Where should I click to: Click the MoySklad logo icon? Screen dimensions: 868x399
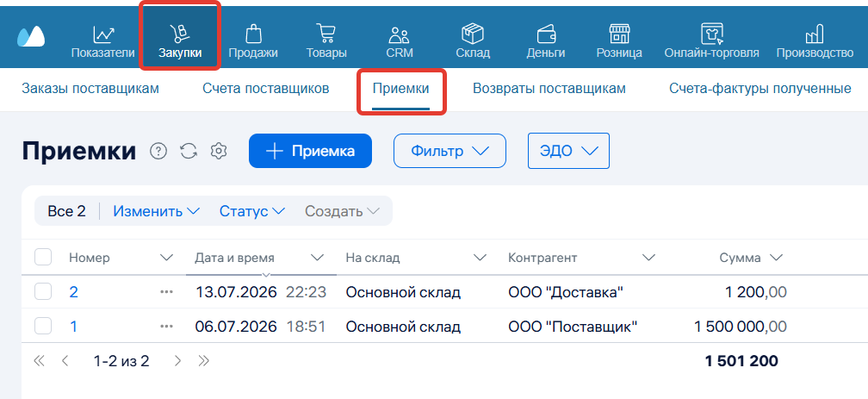[x=31, y=36]
